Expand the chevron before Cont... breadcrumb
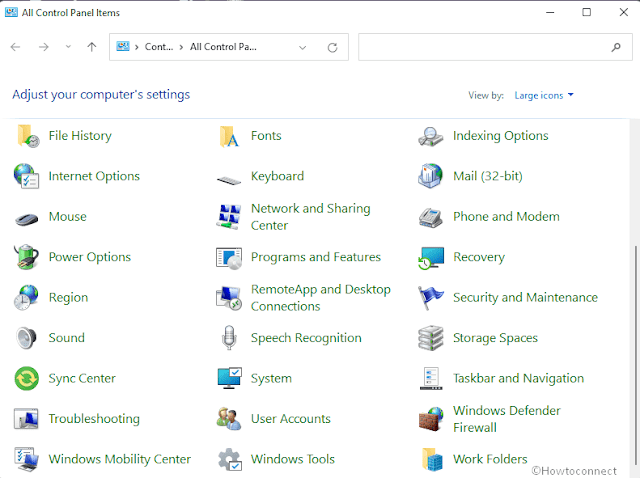 137,47
